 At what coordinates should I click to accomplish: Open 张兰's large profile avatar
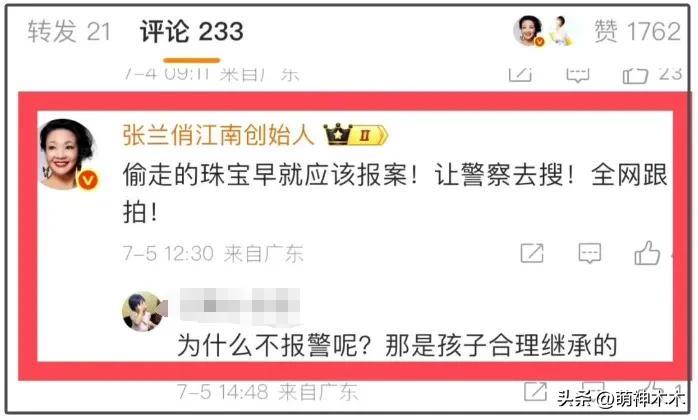tap(68, 154)
